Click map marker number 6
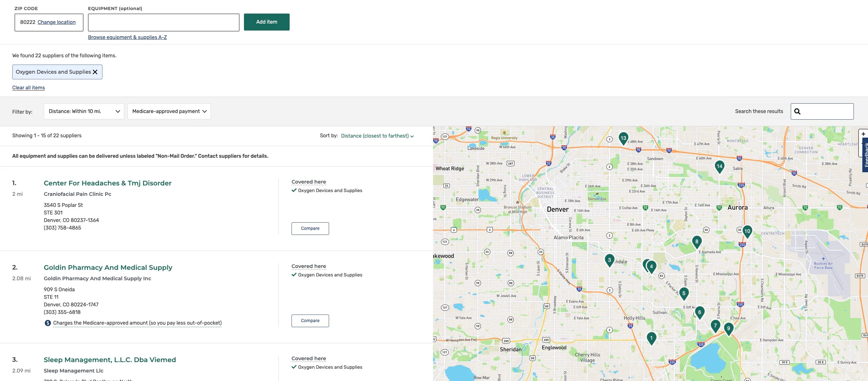This screenshot has height=381, width=868. coord(699,313)
